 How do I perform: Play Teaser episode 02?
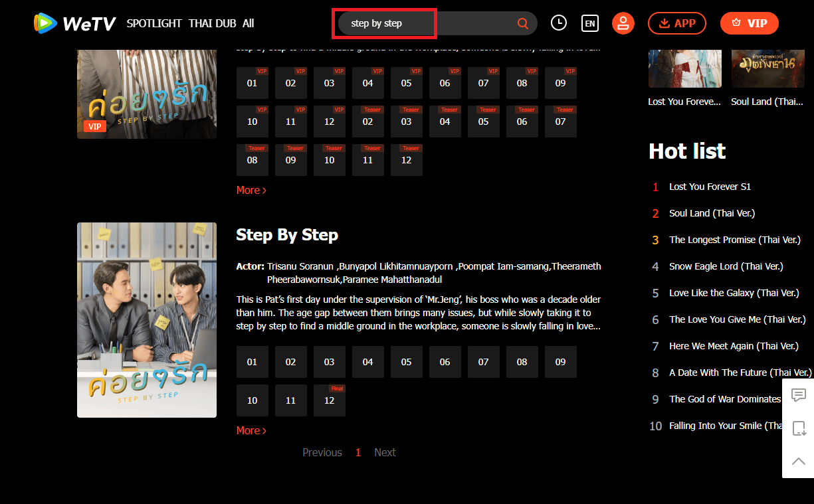[x=368, y=122]
